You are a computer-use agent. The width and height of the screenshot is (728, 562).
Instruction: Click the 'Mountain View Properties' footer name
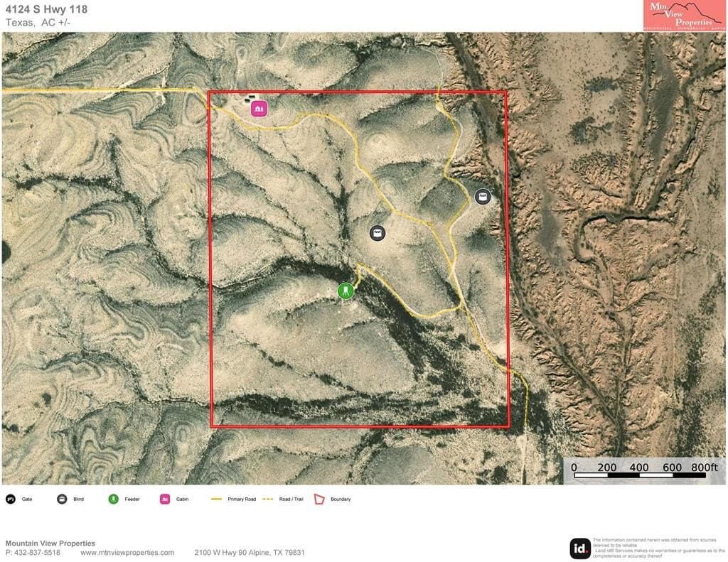click(x=50, y=543)
